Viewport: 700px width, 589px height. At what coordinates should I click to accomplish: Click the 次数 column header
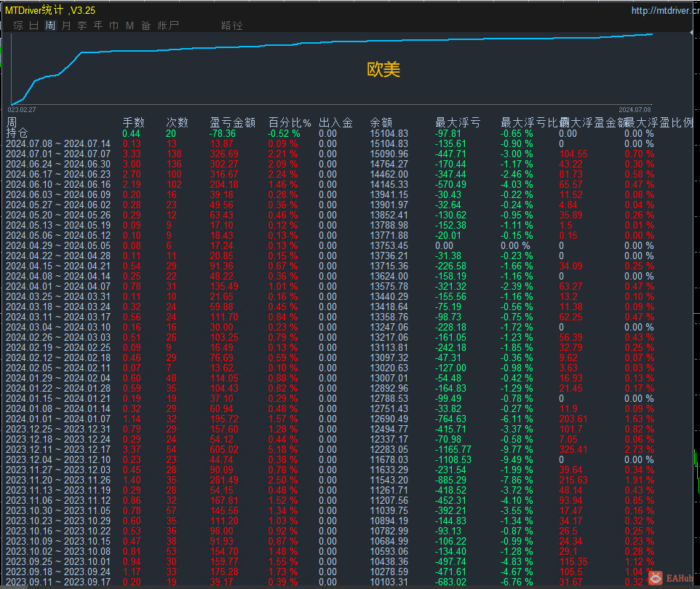click(177, 122)
